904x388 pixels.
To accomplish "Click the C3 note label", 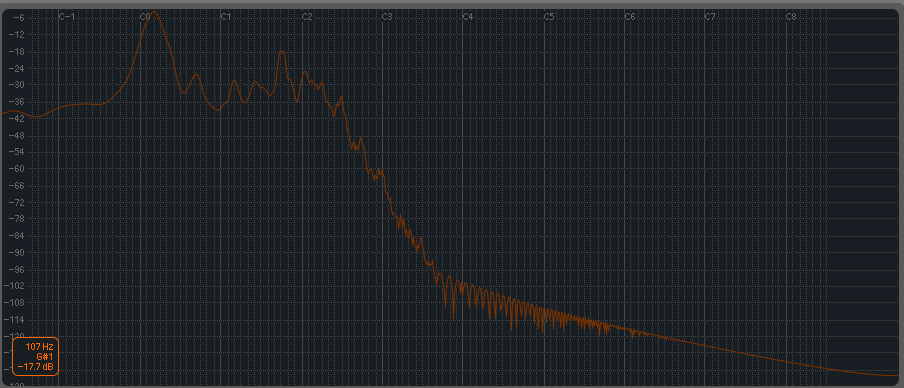I will pyautogui.click(x=387, y=17).
